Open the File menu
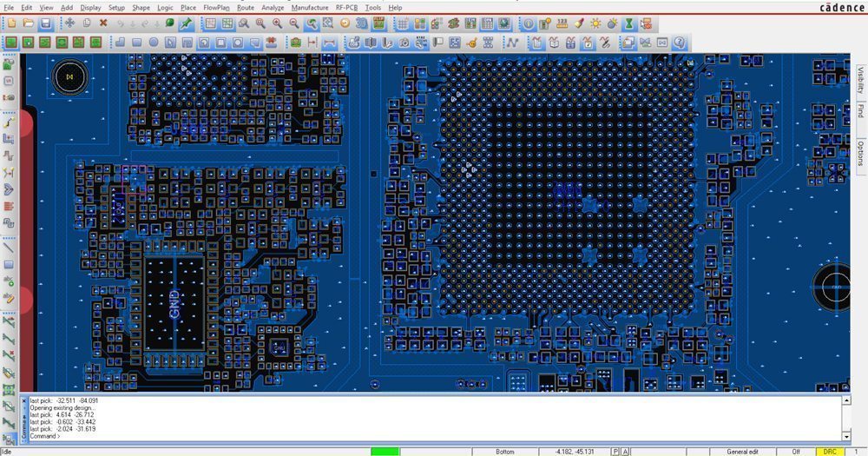Image resolution: width=868 pixels, height=456 pixels. coord(9,8)
